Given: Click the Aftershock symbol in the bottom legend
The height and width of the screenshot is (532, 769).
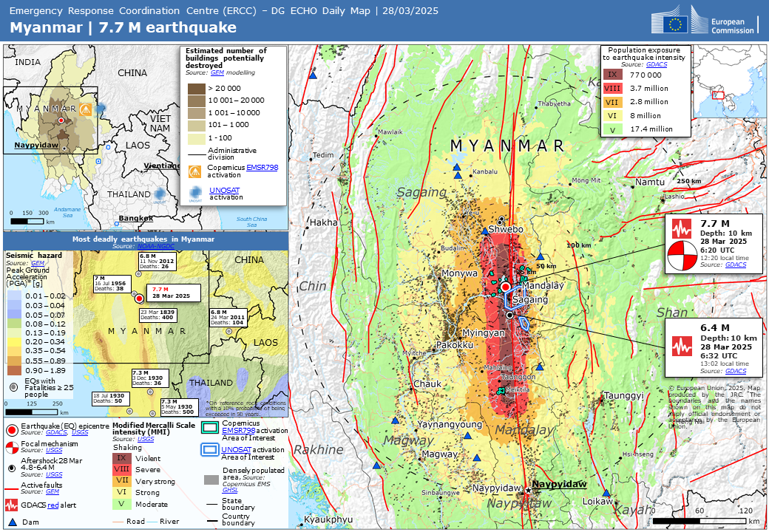Looking at the screenshot, I should [11, 468].
